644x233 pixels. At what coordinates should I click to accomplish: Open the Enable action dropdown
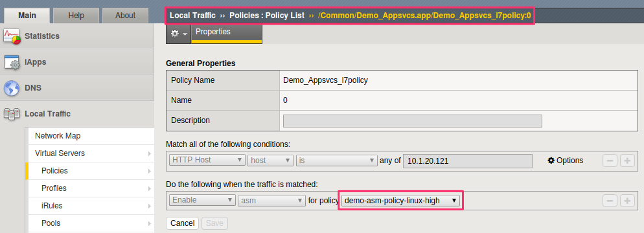click(202, 200)
